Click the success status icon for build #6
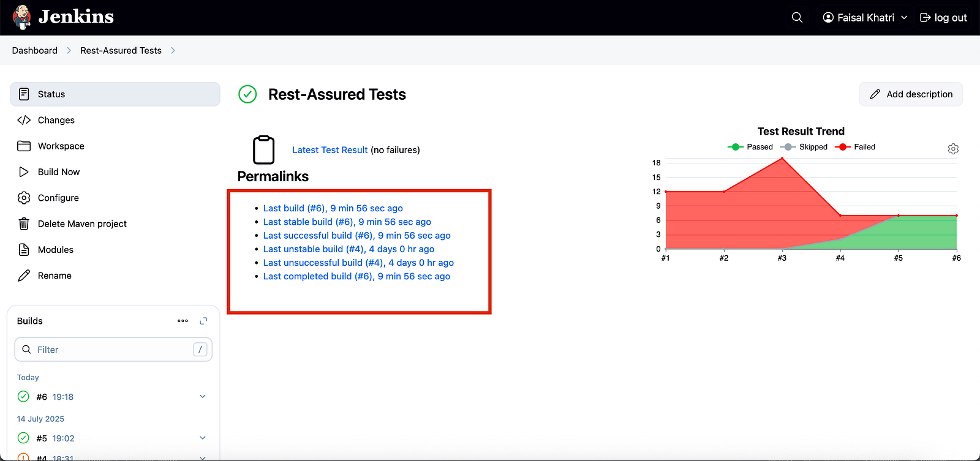This screenshot has height=461, width=980. [23, 397]
